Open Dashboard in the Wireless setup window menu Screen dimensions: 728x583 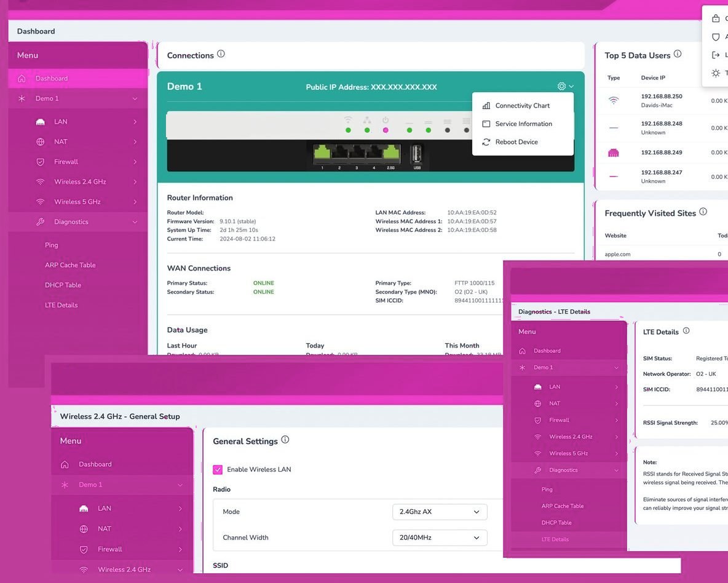click(x=122, y=464)
